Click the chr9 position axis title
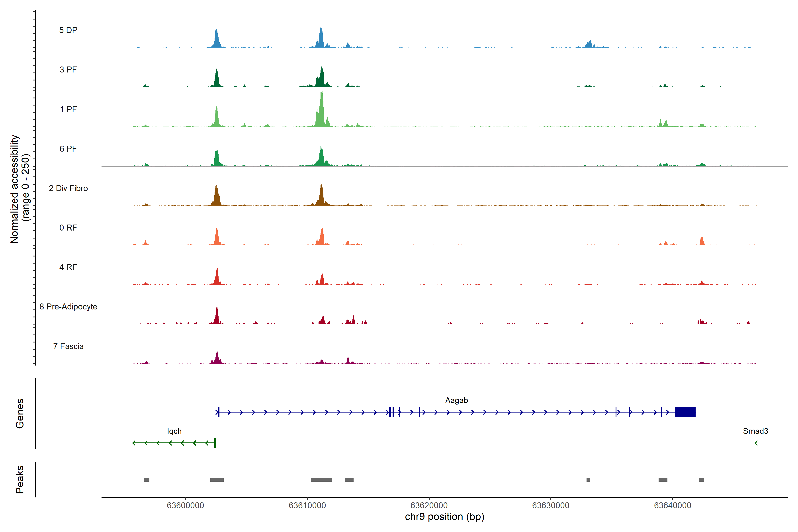 tap(444, 517)
